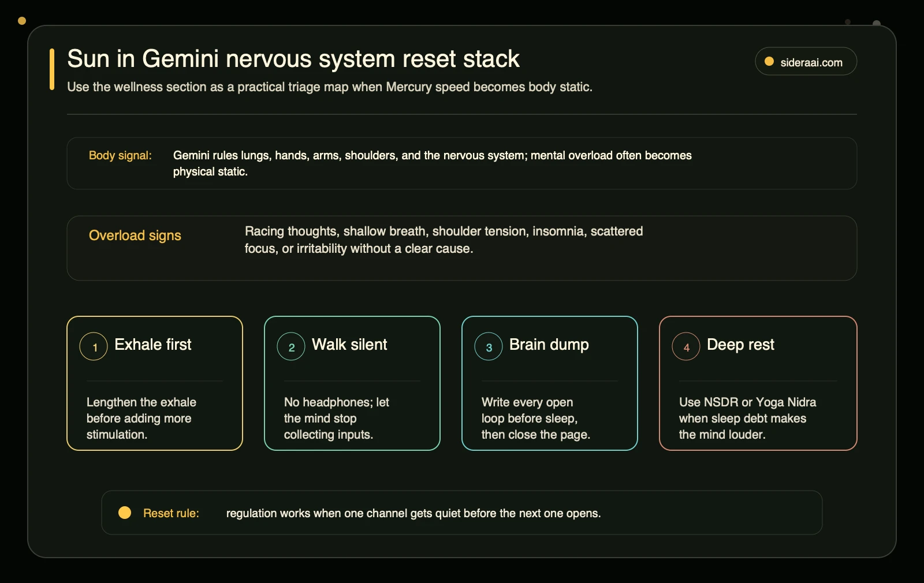
Task: Open the sideraai.com link badge
Action: [806, 62]
